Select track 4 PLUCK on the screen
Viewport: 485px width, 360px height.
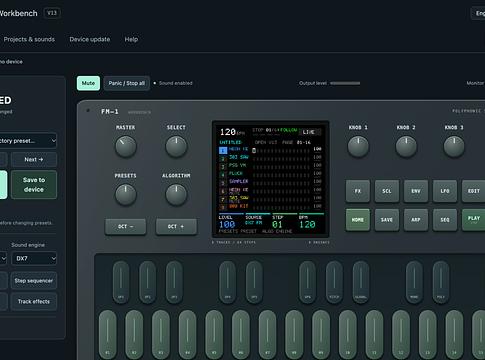click(236, 173)
